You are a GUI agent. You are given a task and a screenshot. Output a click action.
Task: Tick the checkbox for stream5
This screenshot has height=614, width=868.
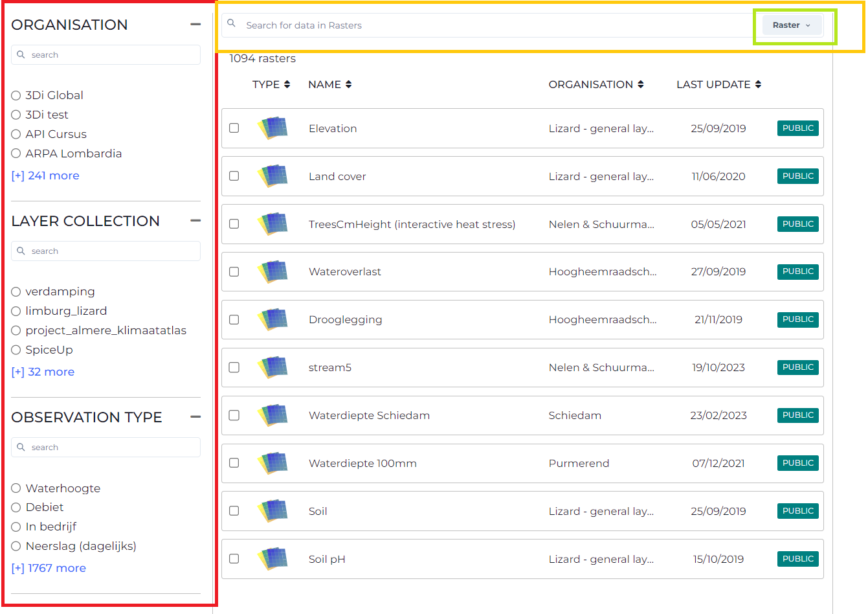(x=234, y=367)
